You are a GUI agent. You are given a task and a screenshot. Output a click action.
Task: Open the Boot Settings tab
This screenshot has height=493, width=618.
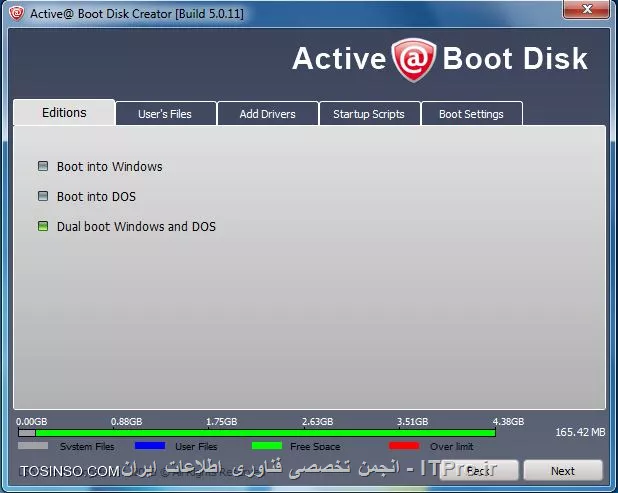point(472,114)
